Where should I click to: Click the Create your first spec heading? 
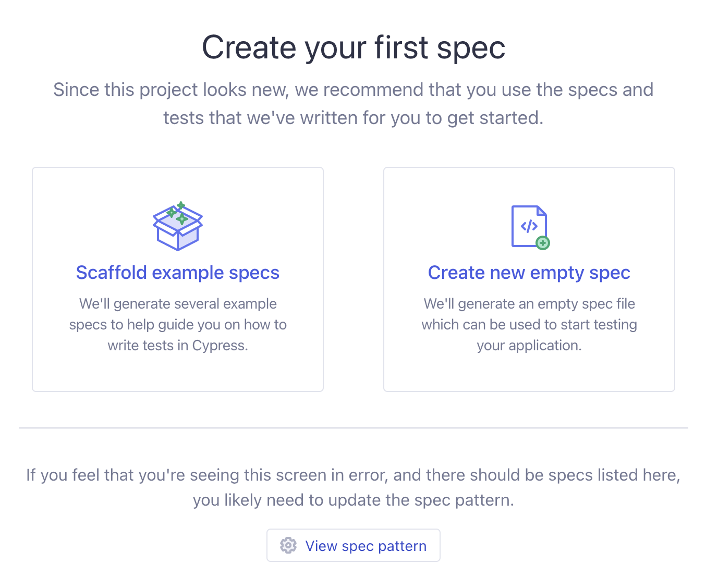[353, 47]
